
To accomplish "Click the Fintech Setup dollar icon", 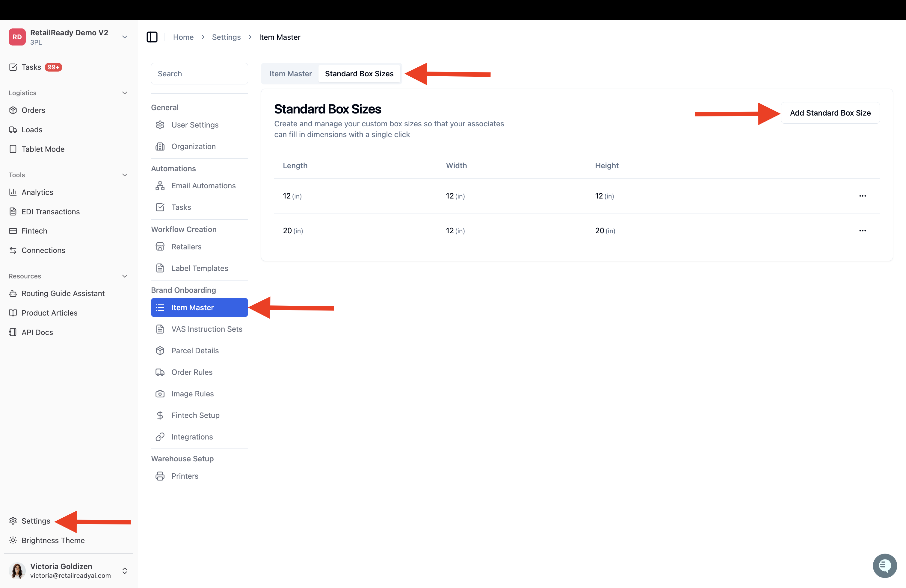I will [x=160, y=415].
